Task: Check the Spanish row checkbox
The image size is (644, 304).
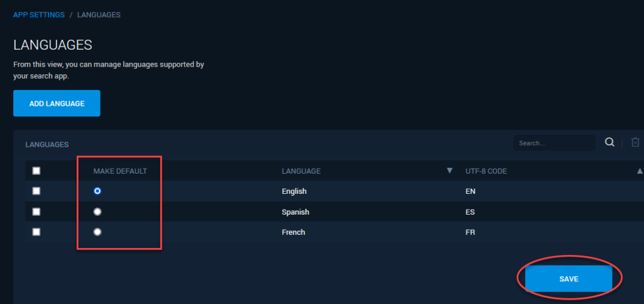Action: pos(36,211)
